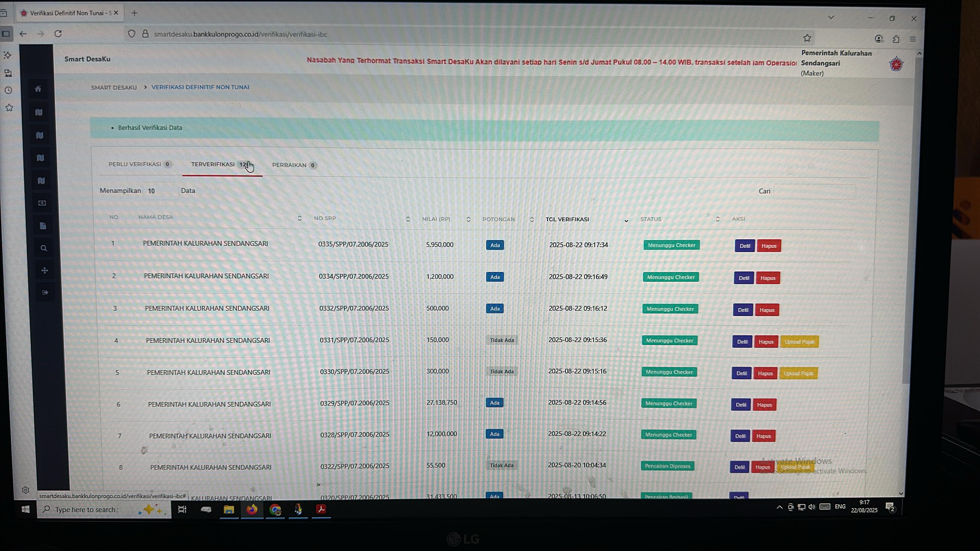Go back with the browser back arrow
980x551 pixels.
click(23, 34)
